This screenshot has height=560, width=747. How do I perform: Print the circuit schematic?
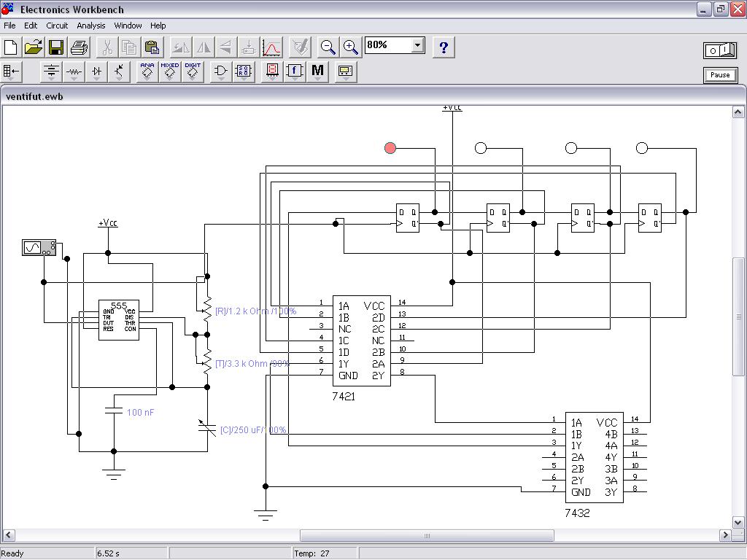tap(79, 47)
